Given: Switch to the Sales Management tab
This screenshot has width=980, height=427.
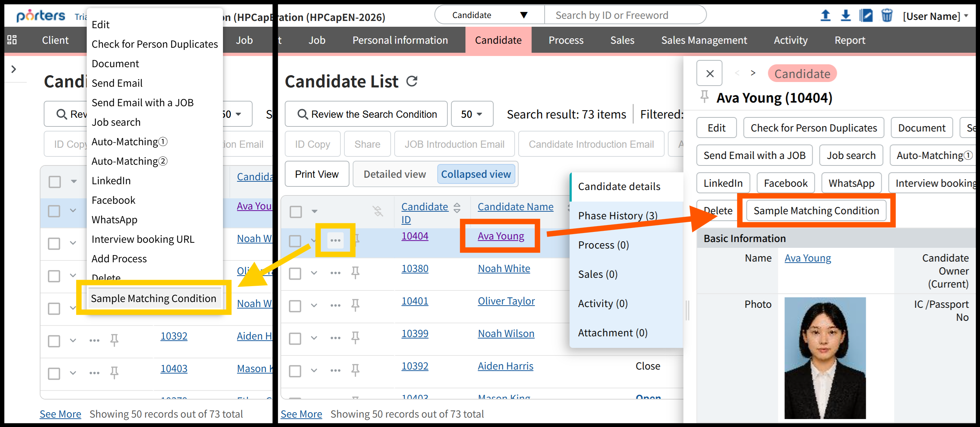Looking at the screenshot, I should (704, 40).
